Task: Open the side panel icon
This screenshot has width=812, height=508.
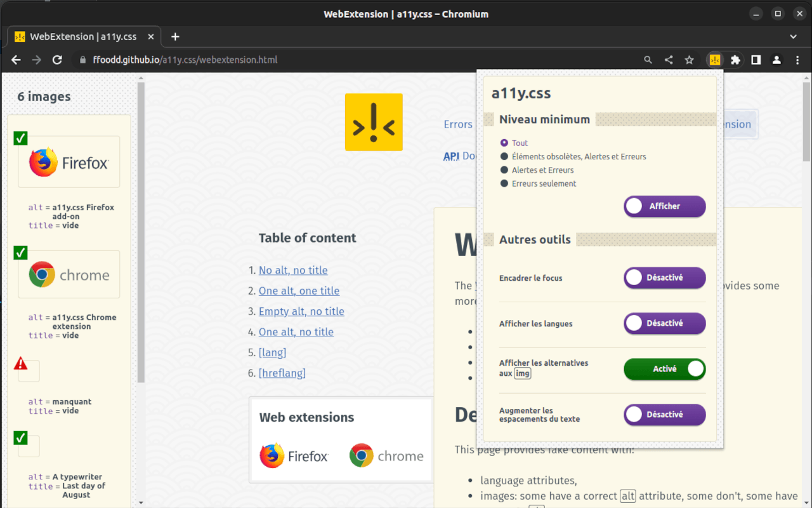Action: click(x=756, y=60)
